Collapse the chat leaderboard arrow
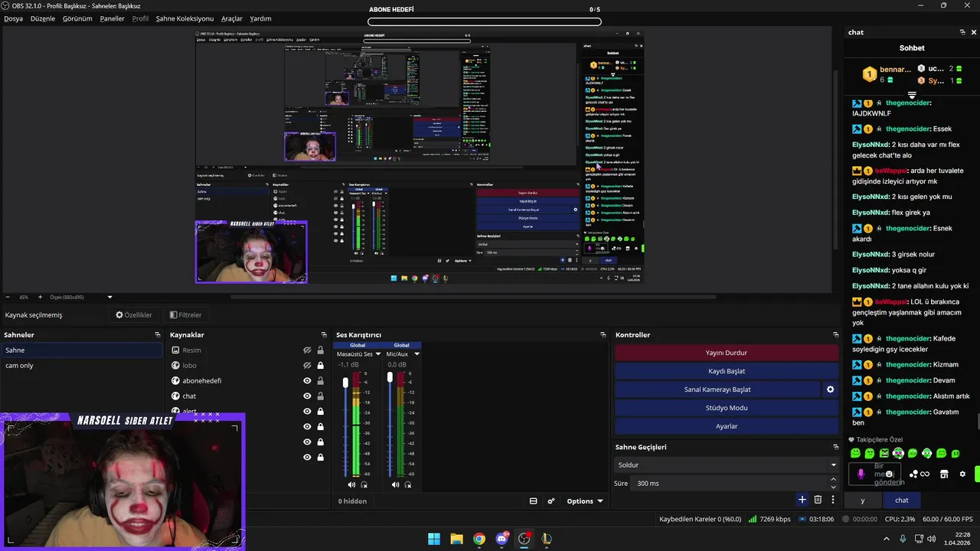This screenshot has width=980, height=551. (912, 96)
